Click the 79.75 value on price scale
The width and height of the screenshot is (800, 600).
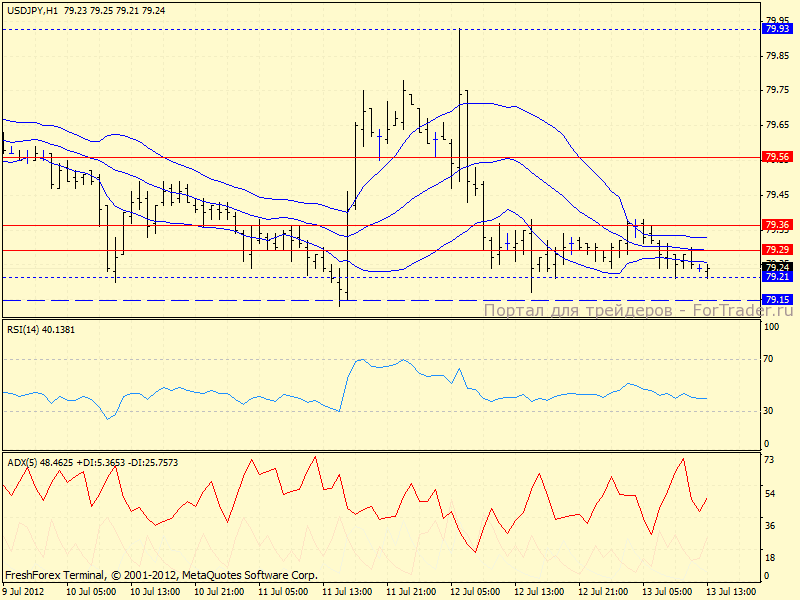click(x=776, y=90)
